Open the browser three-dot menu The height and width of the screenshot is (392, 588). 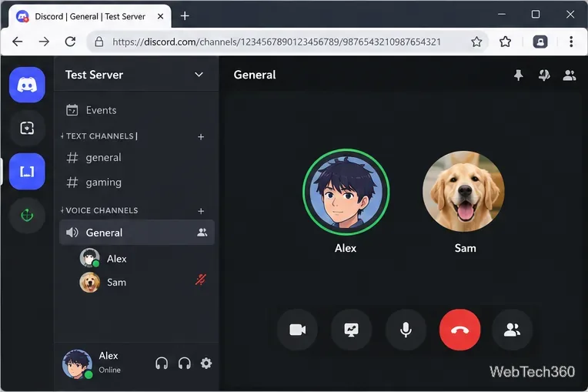coord(571,42)
